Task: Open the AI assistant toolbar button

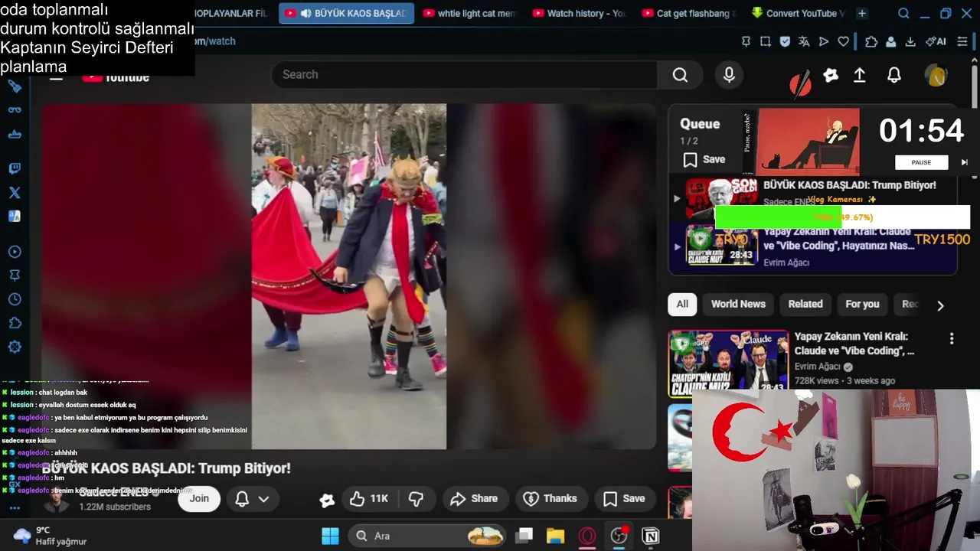Action: 936,41
